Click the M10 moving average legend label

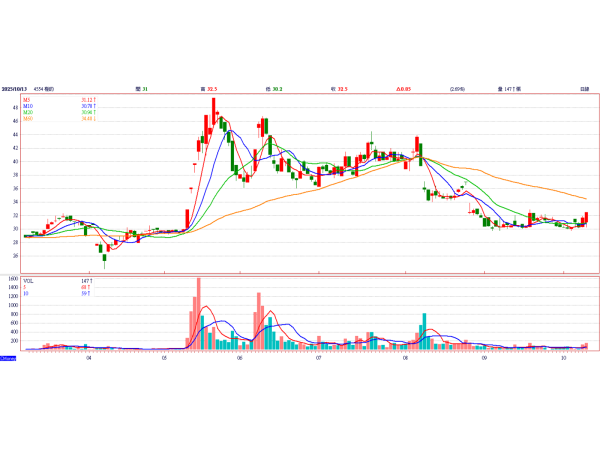[x=28, y=106]
